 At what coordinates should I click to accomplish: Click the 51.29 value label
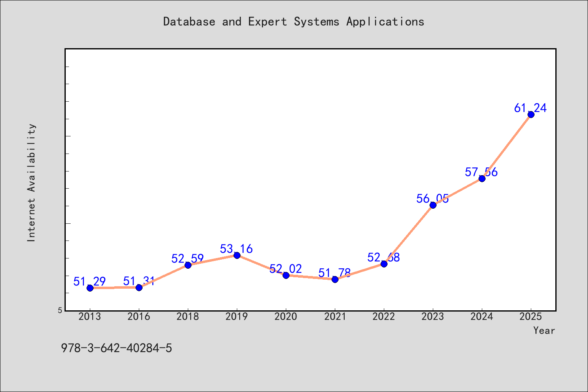point(90,281)
